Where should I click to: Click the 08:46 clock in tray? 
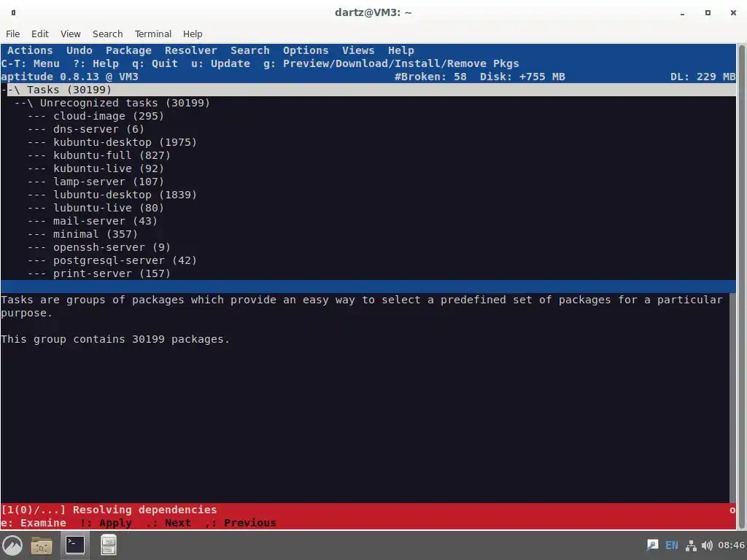(731, 545)
